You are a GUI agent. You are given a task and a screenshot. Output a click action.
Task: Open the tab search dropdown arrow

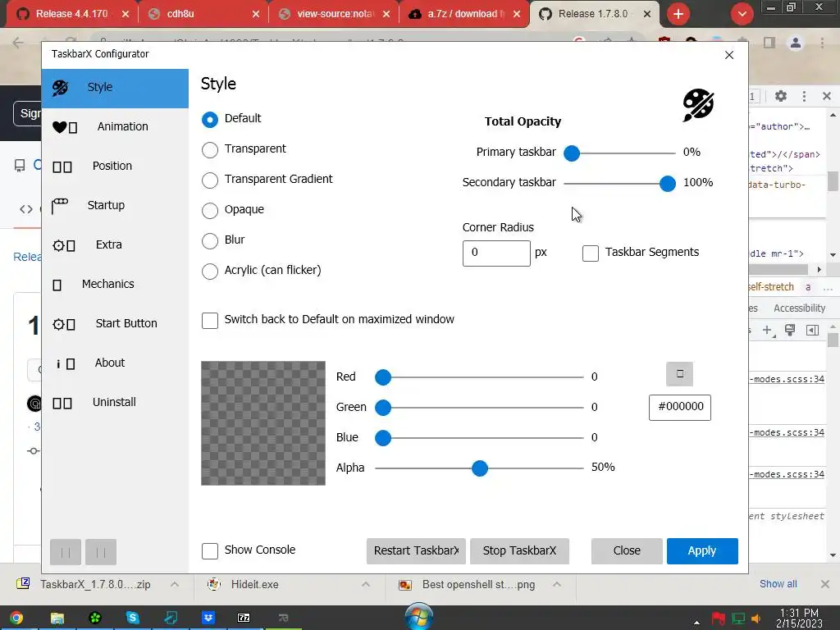point(742,14)
